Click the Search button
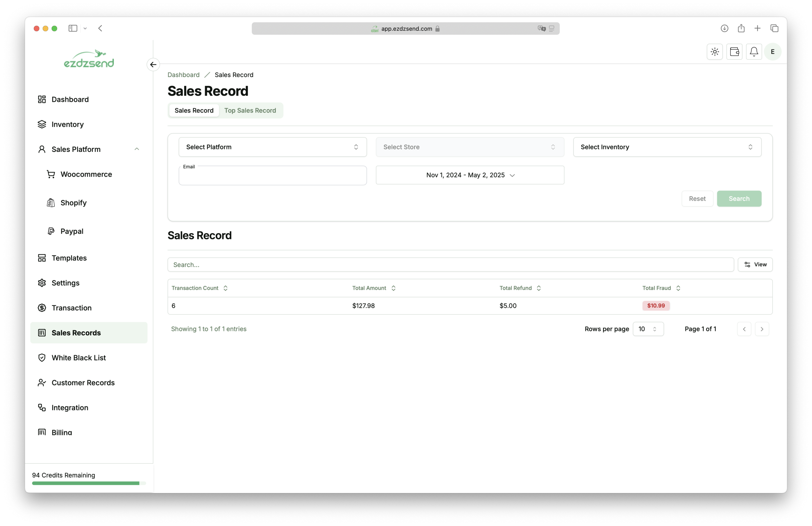This screenshot has height=526, width=812. pos(739,198)
